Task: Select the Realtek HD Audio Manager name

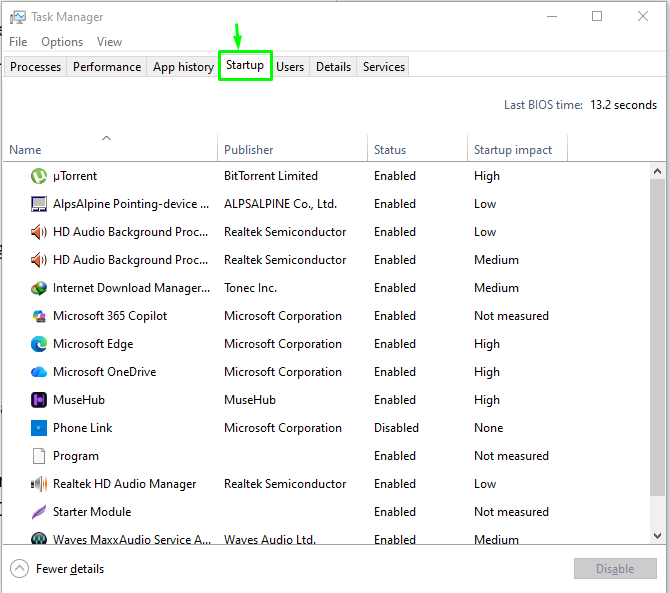Action: coord(124,484)
